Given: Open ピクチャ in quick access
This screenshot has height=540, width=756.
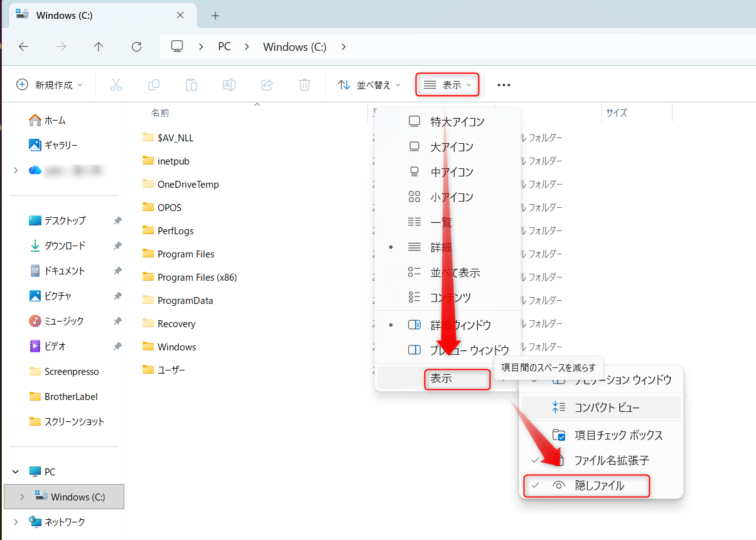Looking at the screenshot, I should click(x=50, y=296).
